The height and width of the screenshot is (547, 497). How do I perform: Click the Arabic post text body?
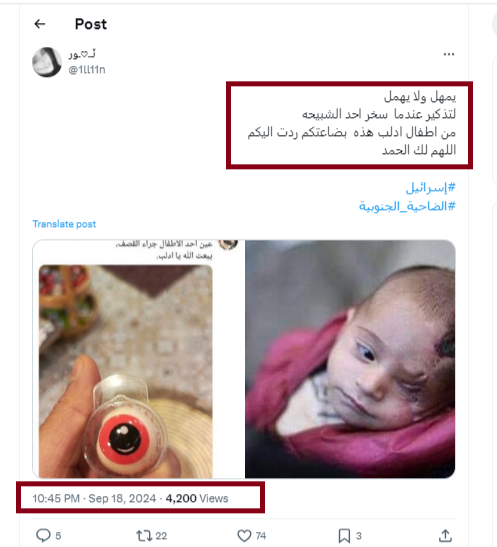[x=352, y=123]
